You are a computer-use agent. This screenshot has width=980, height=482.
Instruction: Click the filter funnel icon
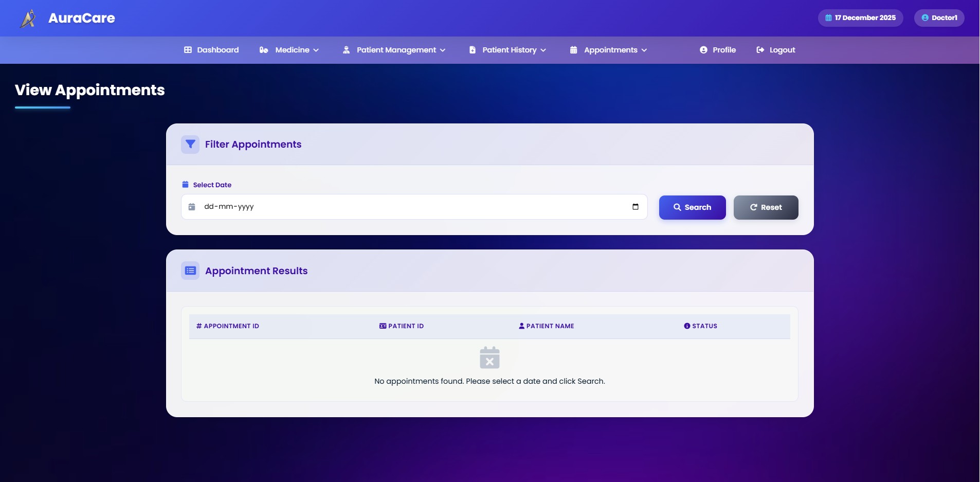pos(190,145)
